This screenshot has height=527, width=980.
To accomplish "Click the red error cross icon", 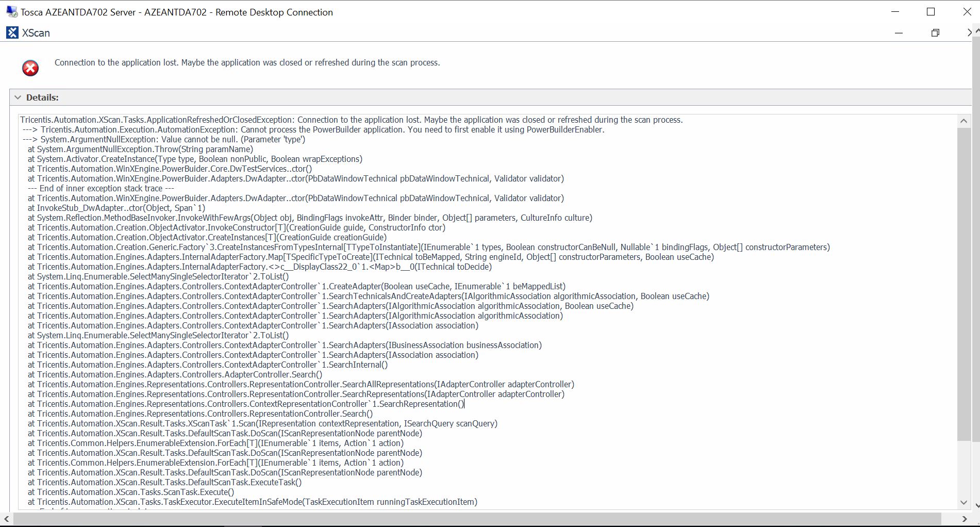I will pos(30,68).
